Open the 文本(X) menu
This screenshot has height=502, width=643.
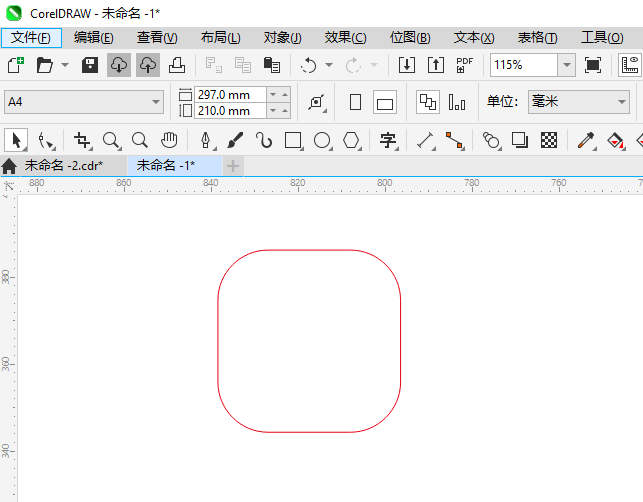(x=474, y=38)
